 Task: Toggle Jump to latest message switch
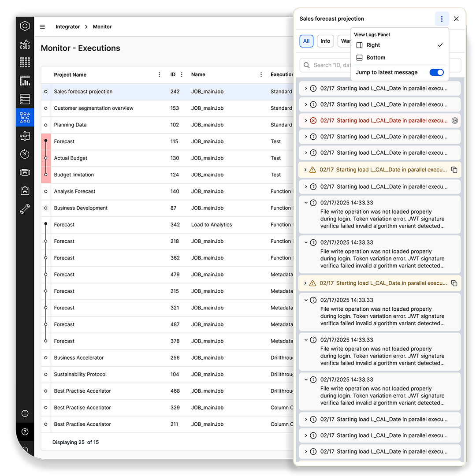click(436, 72)
